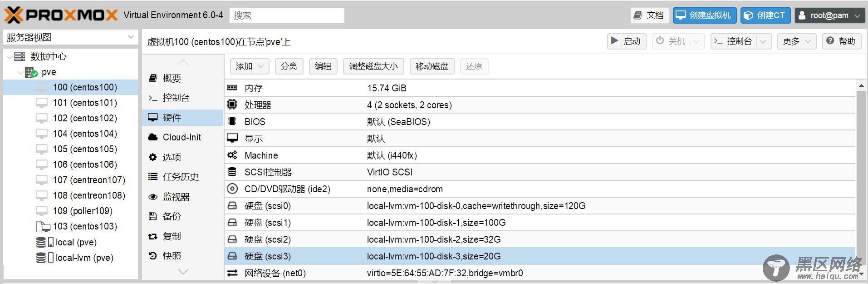Image resolution: width=868 pixels, height=284 pixels.
Task: Collapse sidebar menu with bottom chevron arrow
Action: (x=183, y=272)
